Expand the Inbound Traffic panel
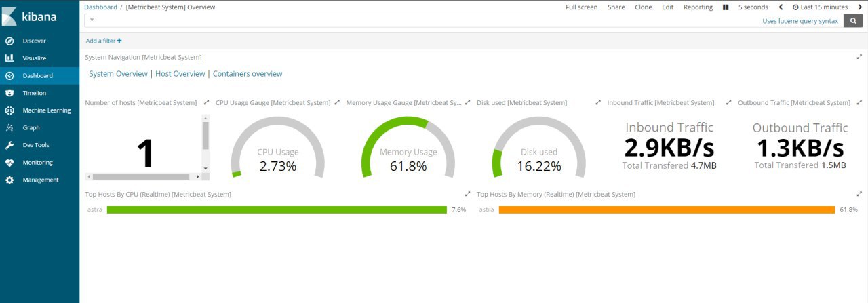The image size is (868, 303). [728, 102]
